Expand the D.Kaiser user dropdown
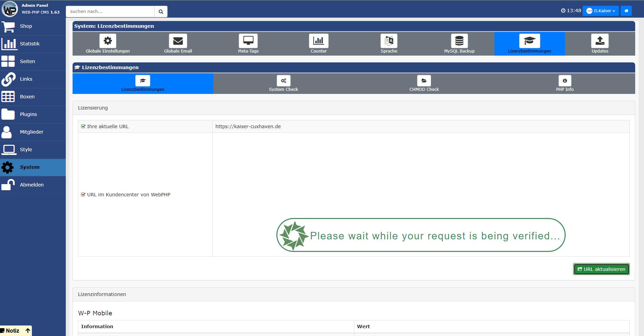This screenshot has height=336, width=644. pos(601,11)
